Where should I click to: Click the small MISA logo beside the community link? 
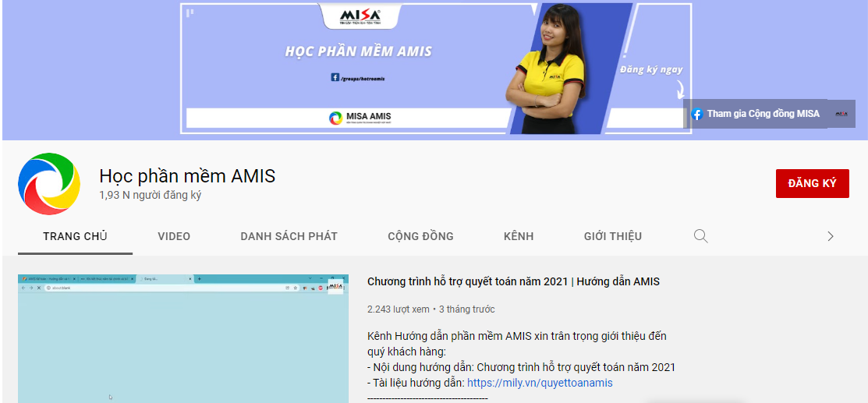tap(841, 114)
